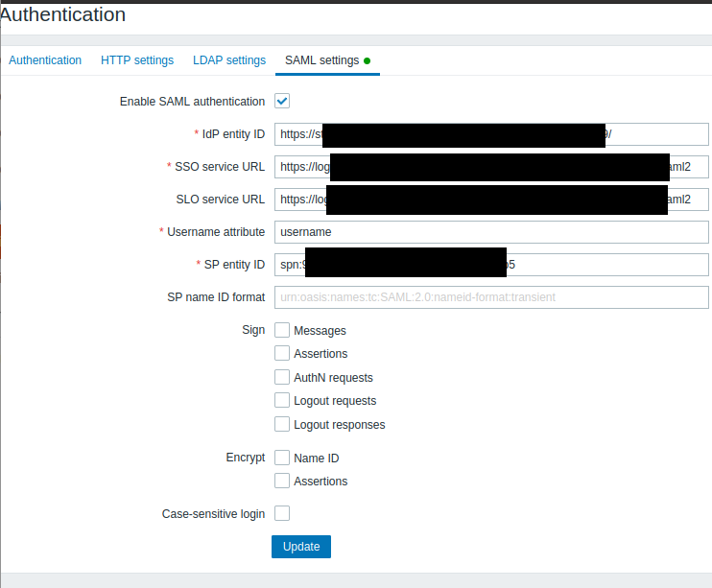Uncheck Enable SAML authentication

click(282, 101)
